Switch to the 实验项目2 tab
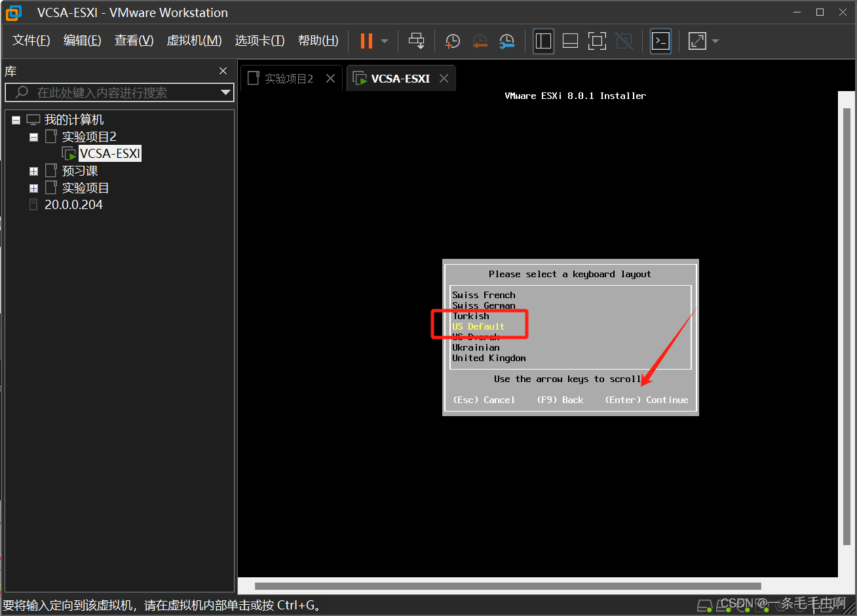857x616 pixels. [x=289, y=79]
